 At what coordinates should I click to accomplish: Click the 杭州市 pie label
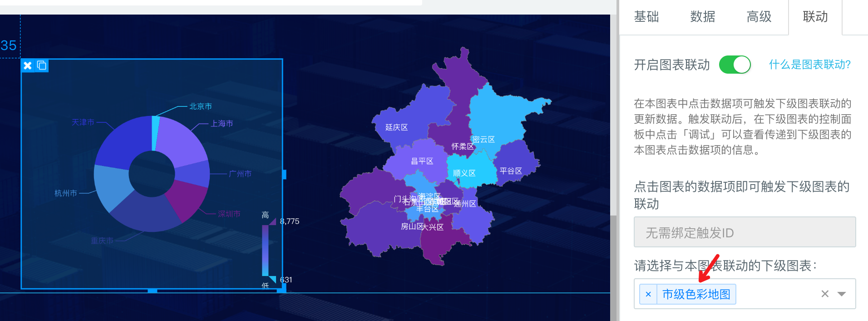65,193
